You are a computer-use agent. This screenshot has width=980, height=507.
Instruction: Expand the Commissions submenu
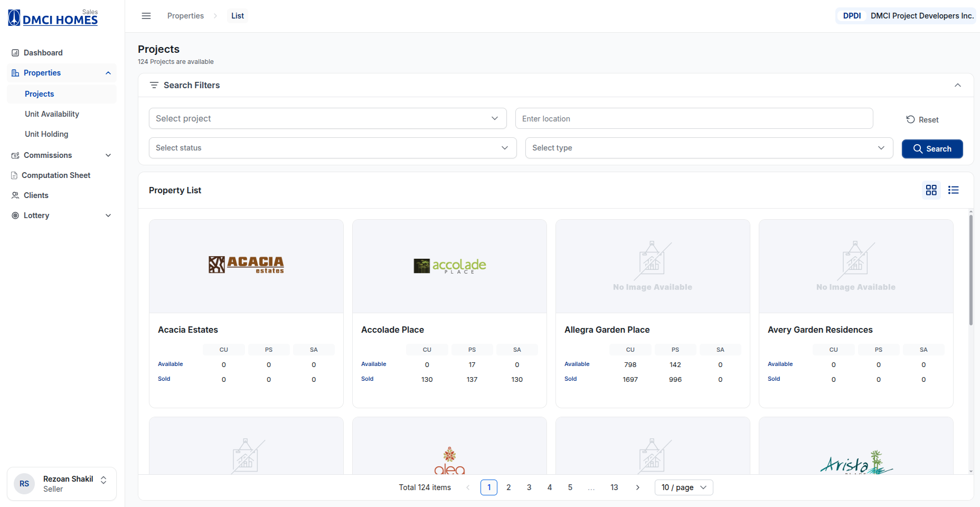click(108, 155)
